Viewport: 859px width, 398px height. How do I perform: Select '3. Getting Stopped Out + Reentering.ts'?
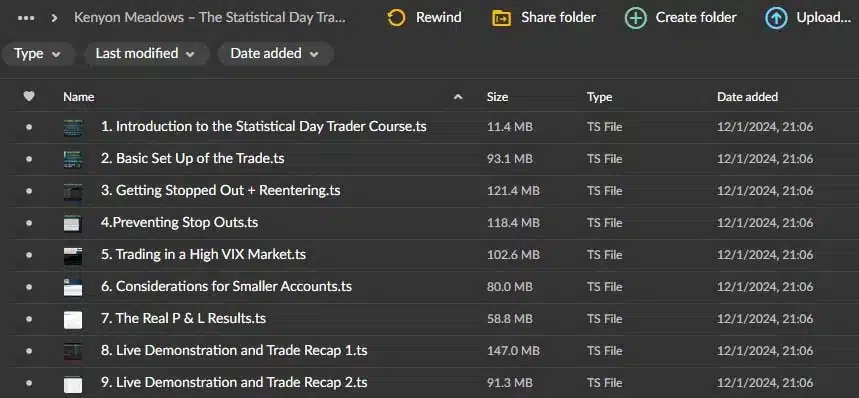220,191
